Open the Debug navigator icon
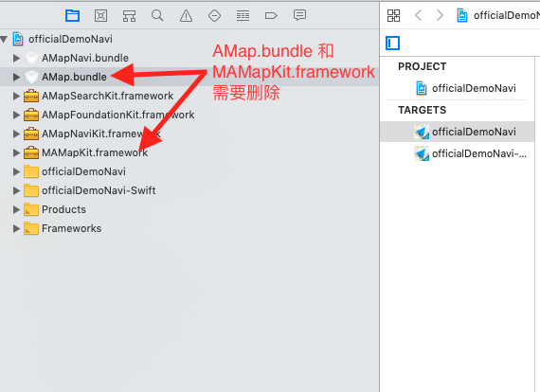 [243, 16]
